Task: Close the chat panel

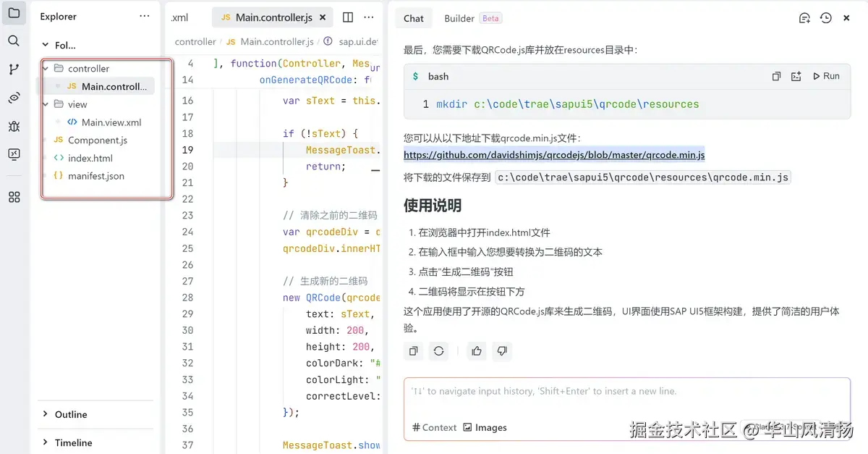Action: click(847, 18)
